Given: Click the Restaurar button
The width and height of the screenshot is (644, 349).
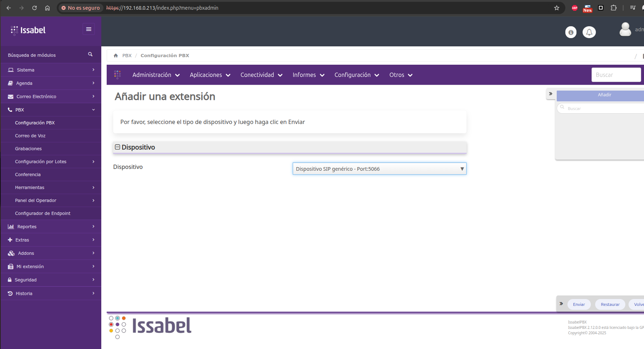Looking at the screenshot, I should (610, 304).
